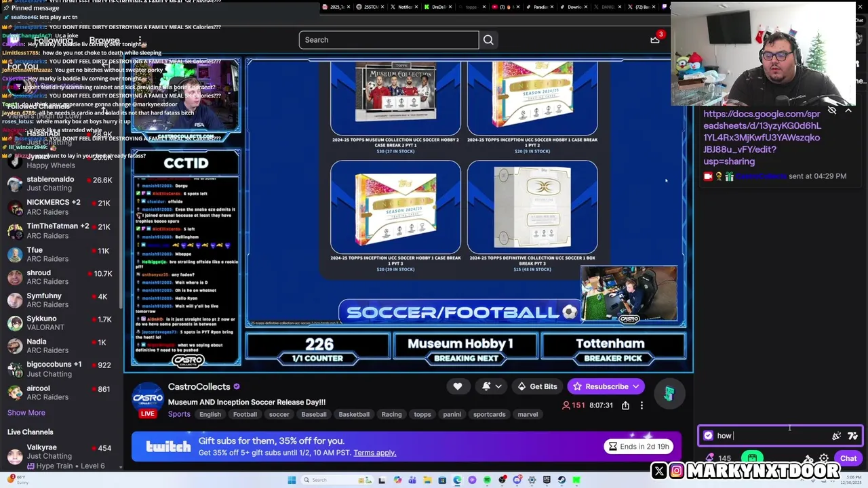Open Symfuhny channel in sidebar
This screenshot has height=488, width=868.
click(61, 300)
